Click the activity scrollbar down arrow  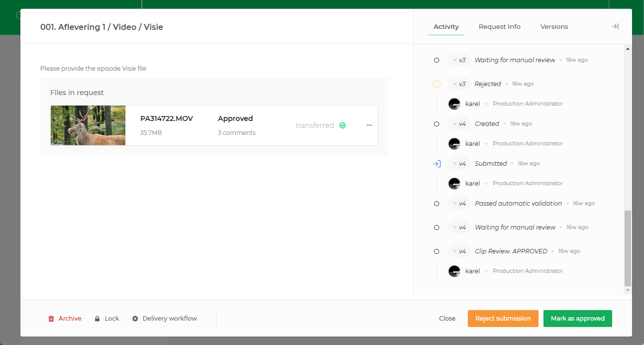pyautogui.click(x=628, y=290)
